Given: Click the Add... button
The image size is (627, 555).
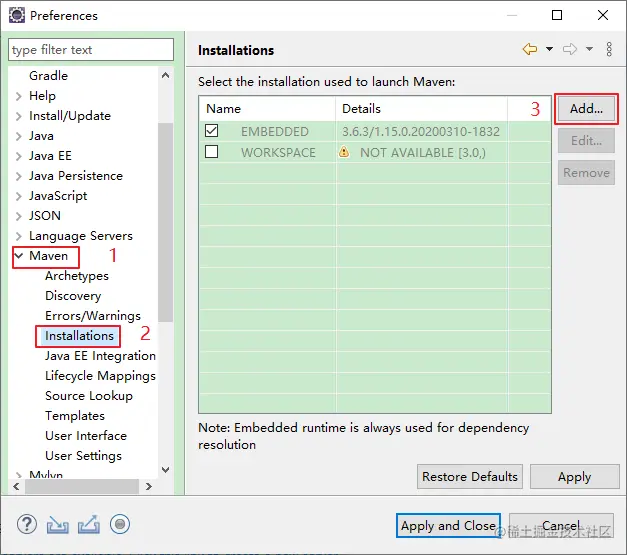Looking at the screenshot, I should pyautogui.click(x=586, y=108).
